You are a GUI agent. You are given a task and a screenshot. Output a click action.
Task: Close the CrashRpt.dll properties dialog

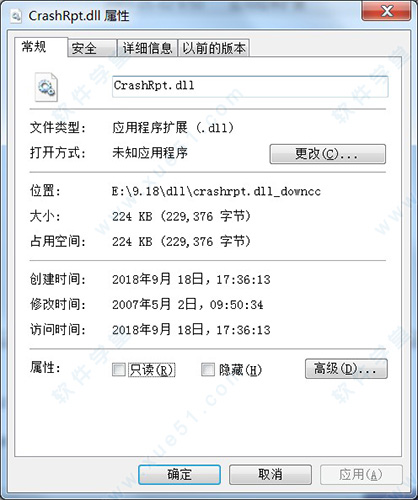(386, 11)
